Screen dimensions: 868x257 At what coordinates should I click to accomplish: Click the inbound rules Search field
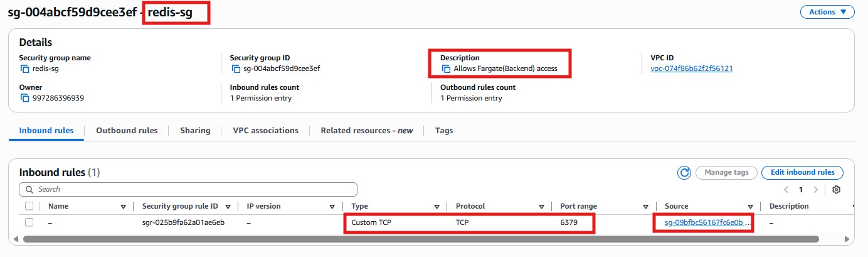[x=188, y=189]
